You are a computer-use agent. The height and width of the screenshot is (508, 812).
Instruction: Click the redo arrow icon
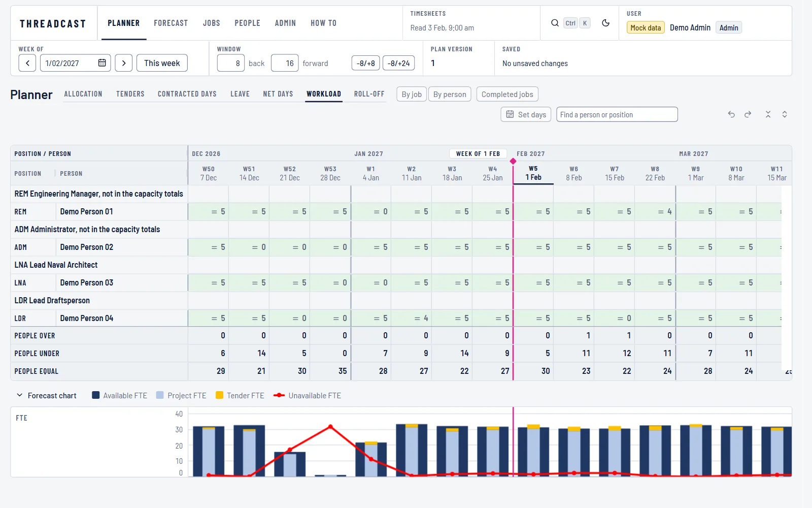748,114
